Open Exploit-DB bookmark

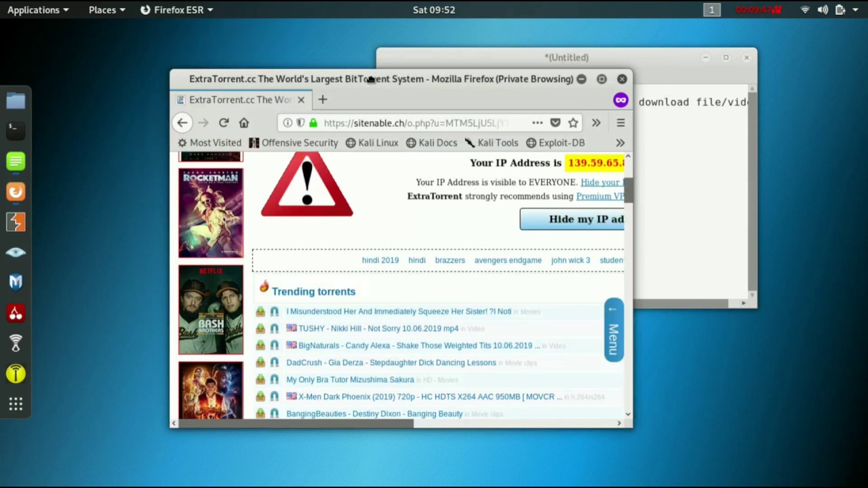pyautogui.click(x=555, y=142)
